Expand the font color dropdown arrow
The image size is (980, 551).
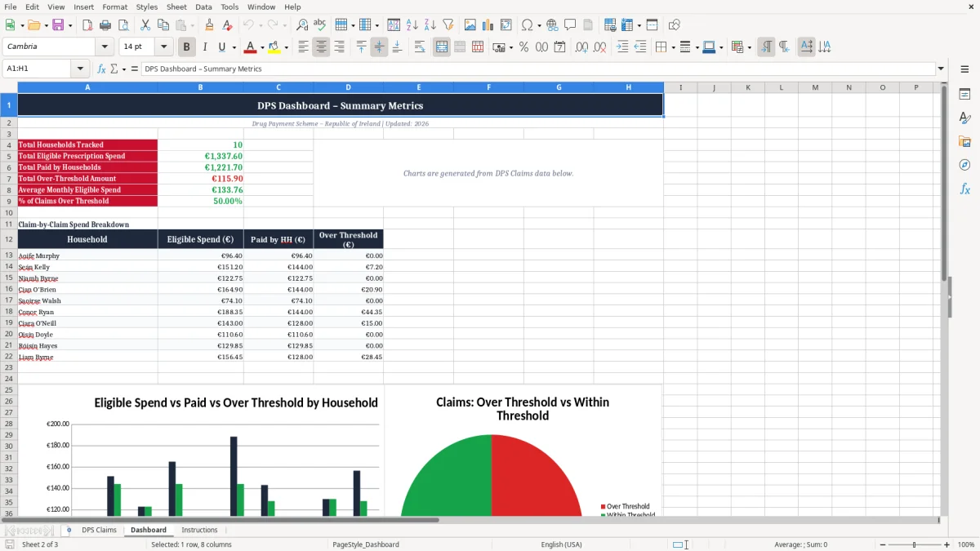pyautogui.click(x=261, y=47)
